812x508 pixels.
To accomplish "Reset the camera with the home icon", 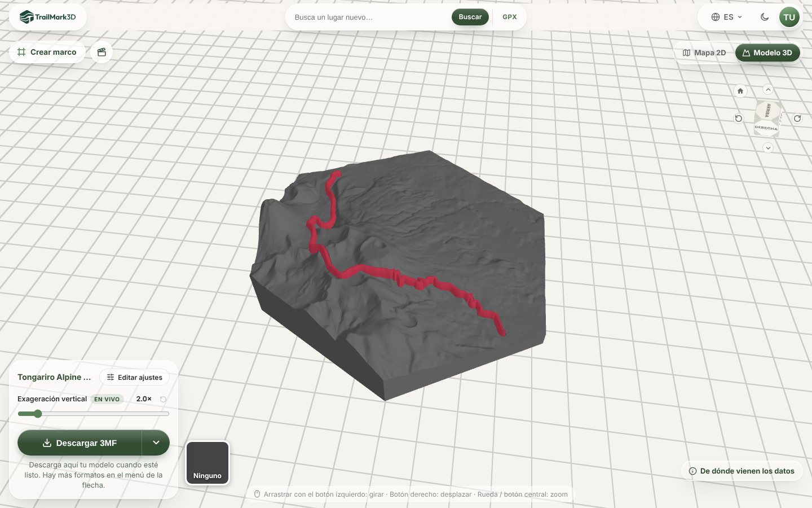I will tap(740, 91).
